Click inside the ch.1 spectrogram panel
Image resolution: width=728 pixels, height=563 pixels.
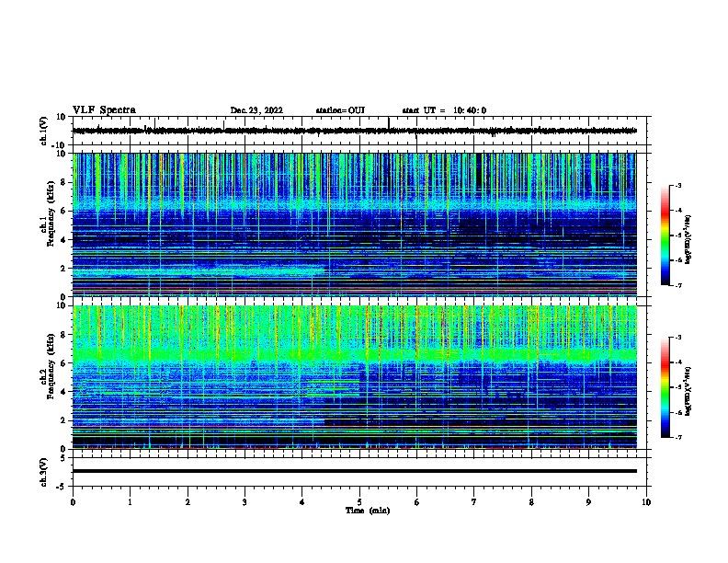pos(354,224)
